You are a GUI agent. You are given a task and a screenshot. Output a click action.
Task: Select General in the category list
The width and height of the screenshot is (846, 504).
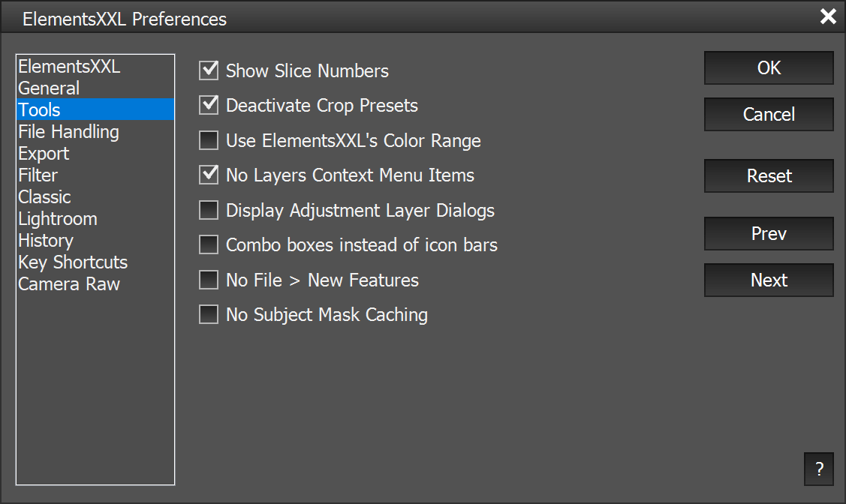tap(49, 88)
